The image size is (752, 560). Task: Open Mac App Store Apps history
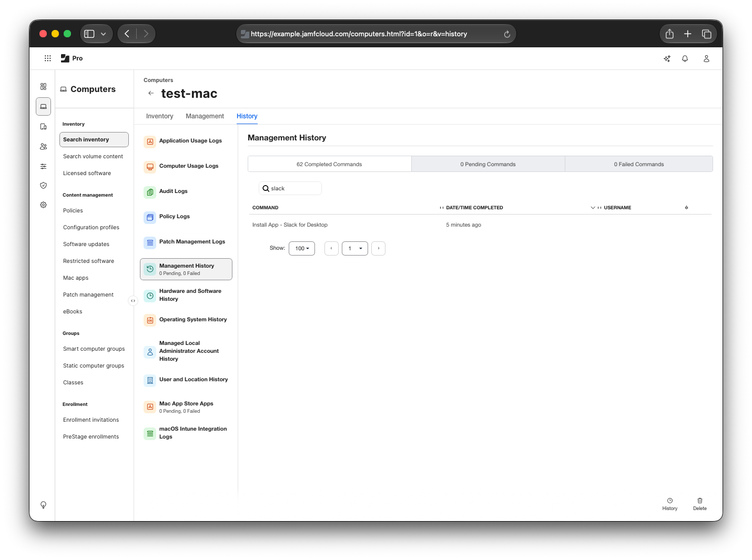pos(186,407)
